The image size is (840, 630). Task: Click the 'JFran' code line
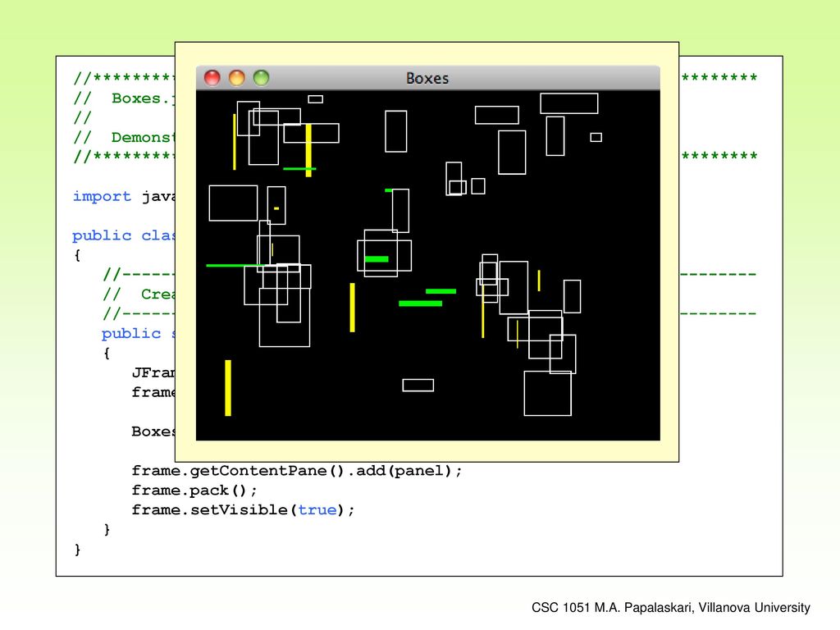point(153,373)
